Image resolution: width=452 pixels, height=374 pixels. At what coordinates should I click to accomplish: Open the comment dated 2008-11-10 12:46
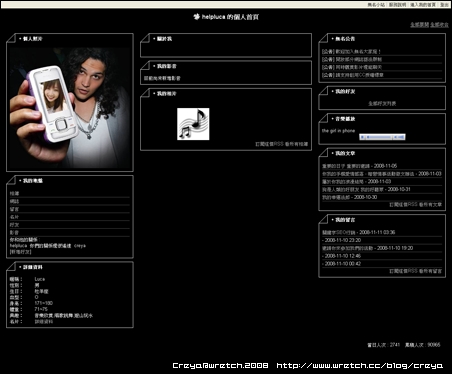point(341,256)
